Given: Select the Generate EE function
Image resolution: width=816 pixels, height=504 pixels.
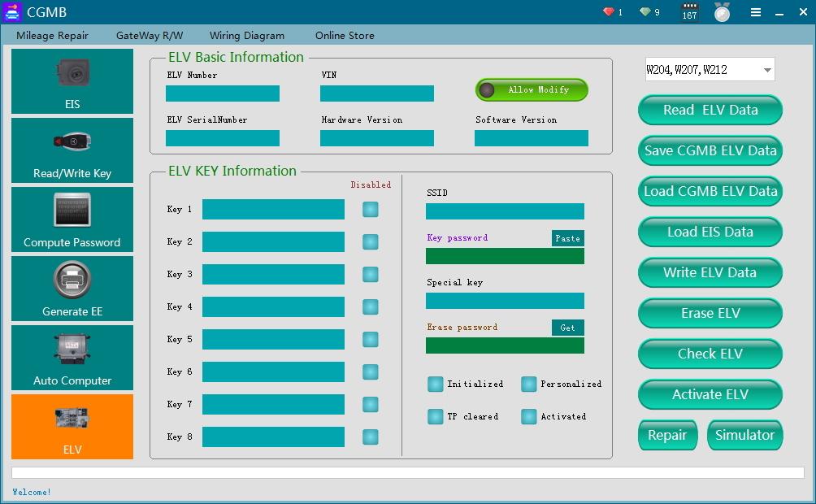Looking at the screenshot, I should (x=72, y=288).
